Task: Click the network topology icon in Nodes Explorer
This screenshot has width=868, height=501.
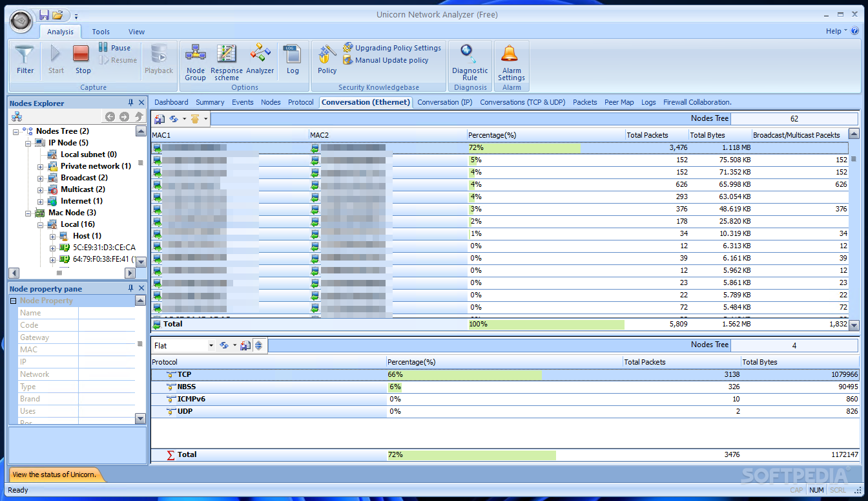Action: click(17, 117)
